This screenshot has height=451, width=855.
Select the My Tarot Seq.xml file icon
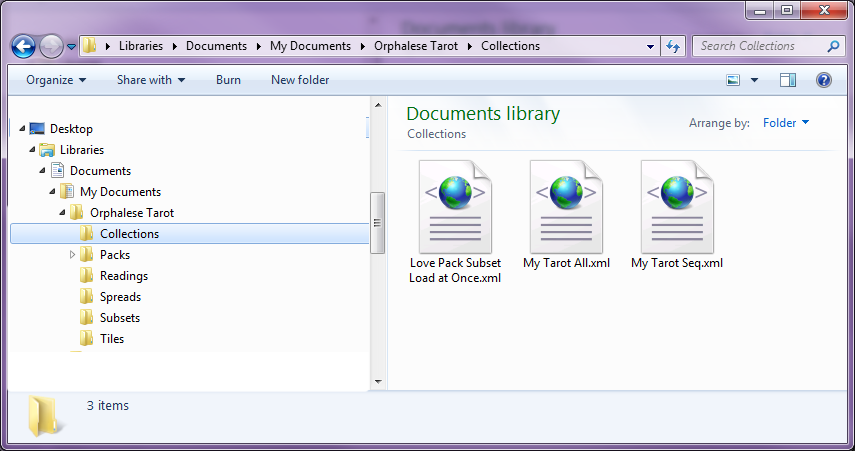(x=677, y=207)
